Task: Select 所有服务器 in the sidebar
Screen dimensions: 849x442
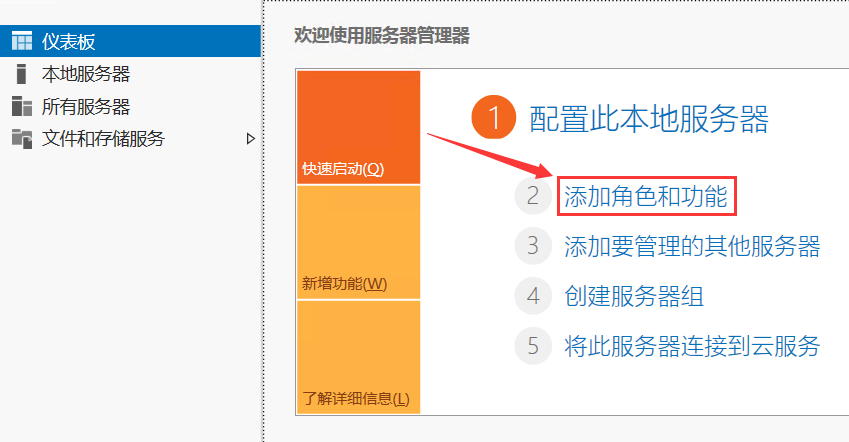Action: [x=130, y=106]
